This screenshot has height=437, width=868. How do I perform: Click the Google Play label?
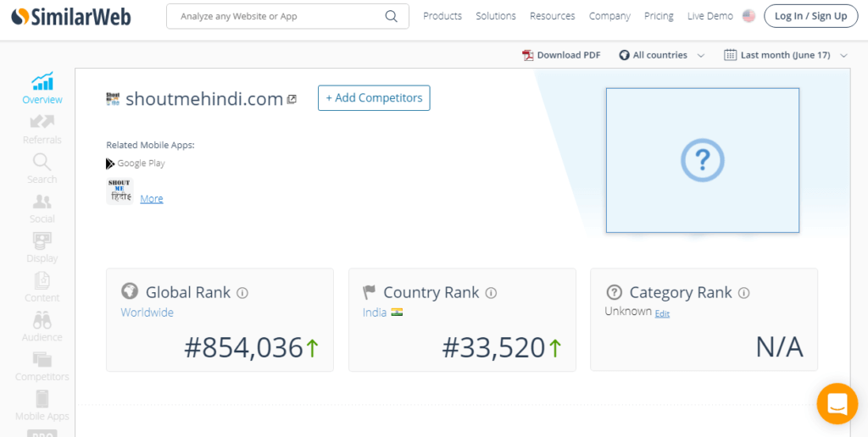(x=142, y=163)
